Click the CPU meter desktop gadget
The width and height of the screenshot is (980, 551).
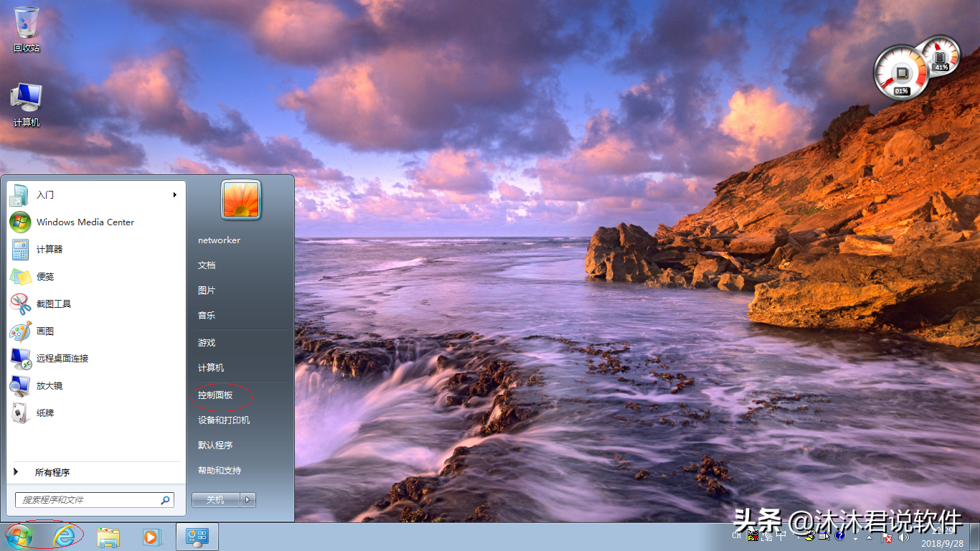pyautogui.click(x=900, y=72)
